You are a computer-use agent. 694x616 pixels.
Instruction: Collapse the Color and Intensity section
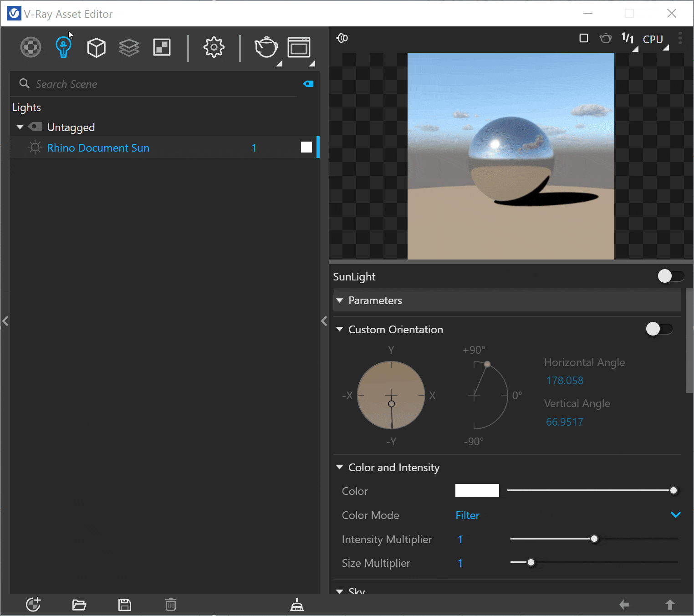[340, 467]
